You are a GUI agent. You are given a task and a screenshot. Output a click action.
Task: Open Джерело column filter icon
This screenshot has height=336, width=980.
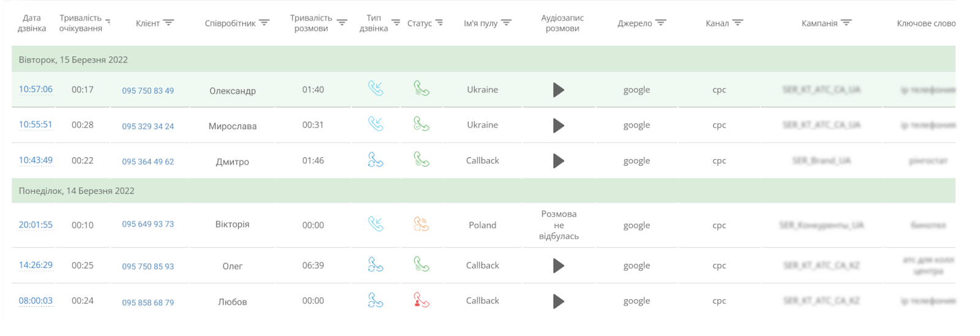point(660,23)
